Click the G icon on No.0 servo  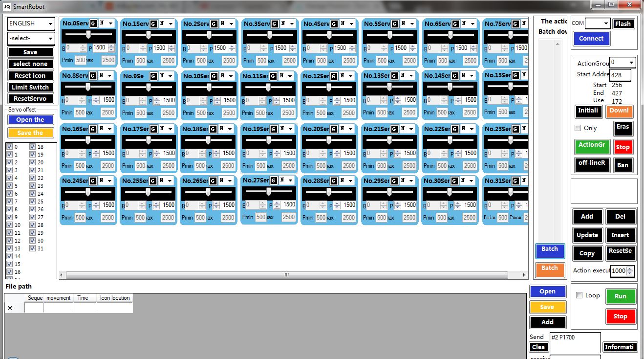pyautogui.click(x=93, y=23)
